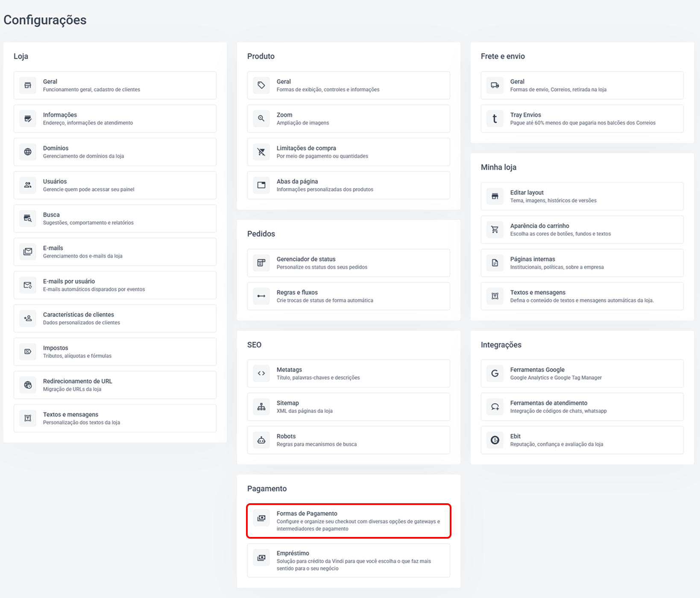Select Regras e fluxos
This screenshot has width=700, height=598.
349,296
